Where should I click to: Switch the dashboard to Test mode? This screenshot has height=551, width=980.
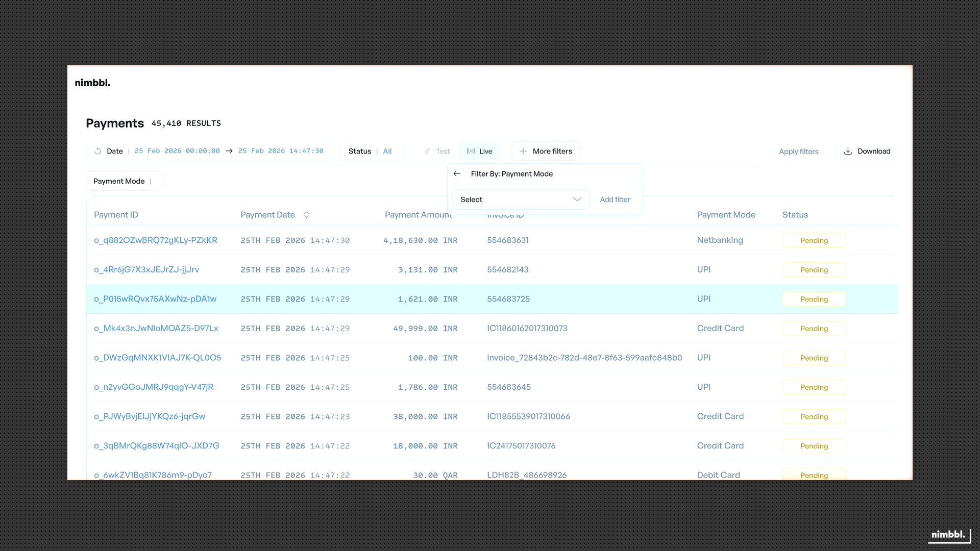437,151
